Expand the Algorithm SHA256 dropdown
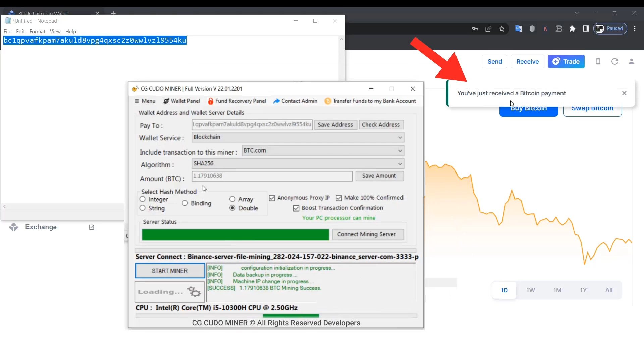Image resolution: width=644 pixels, height=362 pixels. pyautogui.click(x=399, y=164)
